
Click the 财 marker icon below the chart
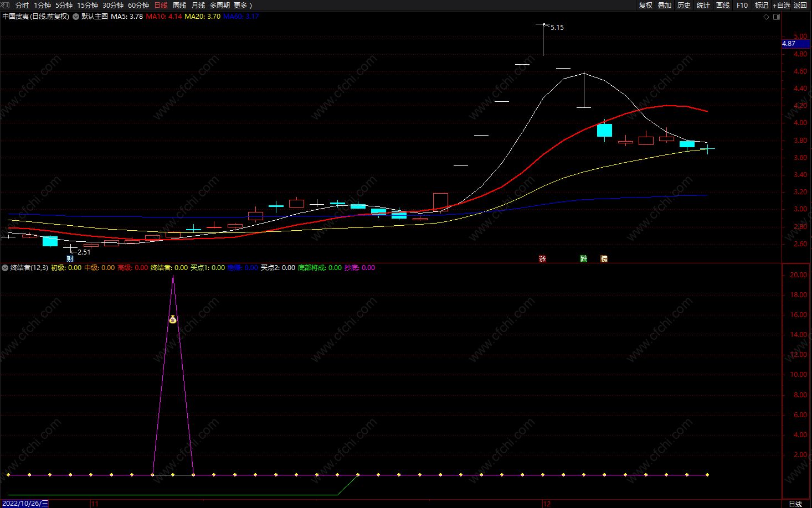point(70,259)
